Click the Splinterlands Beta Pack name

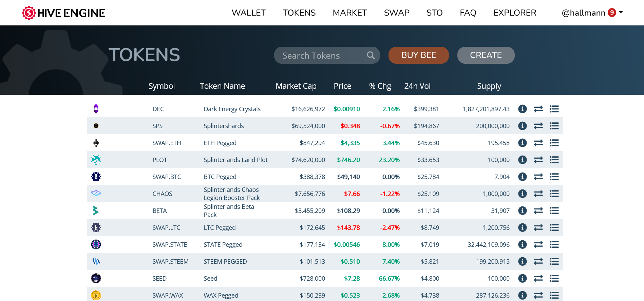(229, 210)
